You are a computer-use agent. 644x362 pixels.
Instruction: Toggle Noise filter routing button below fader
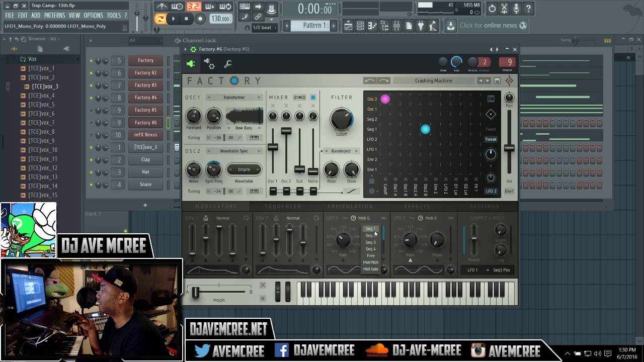(x=313, y=191)
